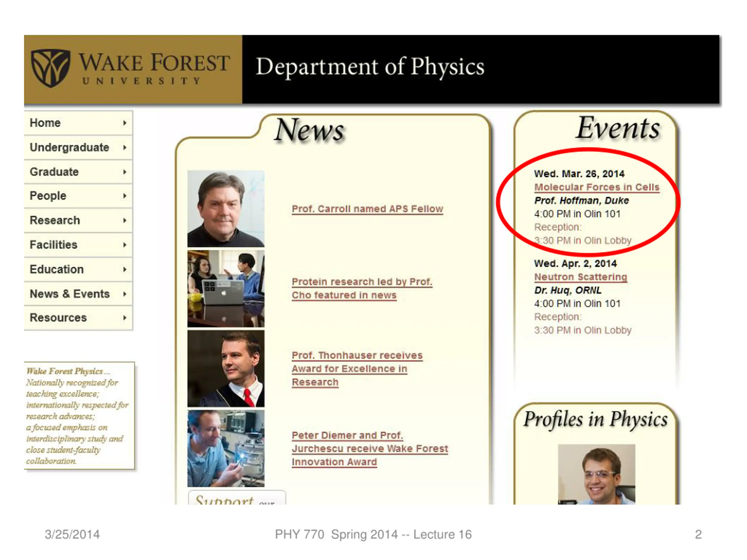Click the Profiles in Physics portrait photo
This screenshot has height=560, width=747.
[x=596, y=474]
